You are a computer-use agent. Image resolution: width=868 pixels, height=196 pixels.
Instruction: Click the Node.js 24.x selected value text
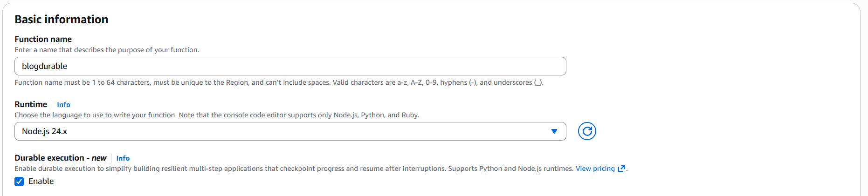point(45,131)
